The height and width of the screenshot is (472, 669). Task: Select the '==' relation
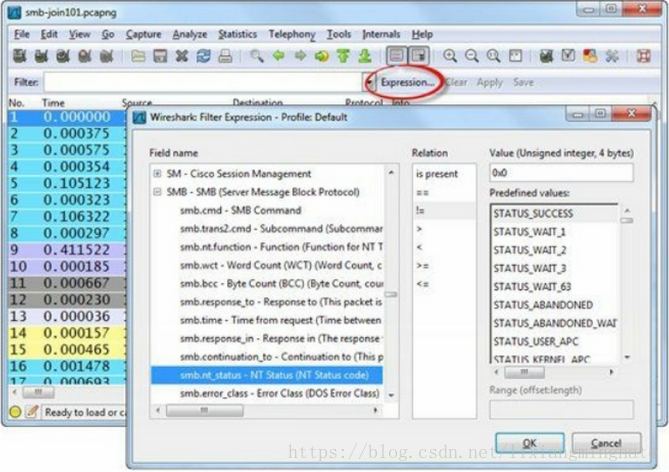(x=444, y=192)
